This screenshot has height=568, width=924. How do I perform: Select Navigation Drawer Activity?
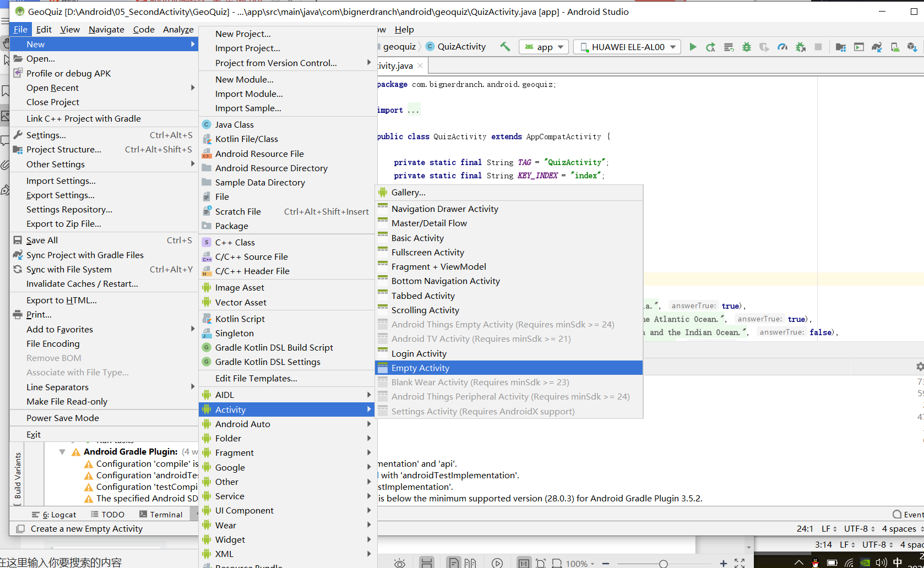[x=509, y=209]
